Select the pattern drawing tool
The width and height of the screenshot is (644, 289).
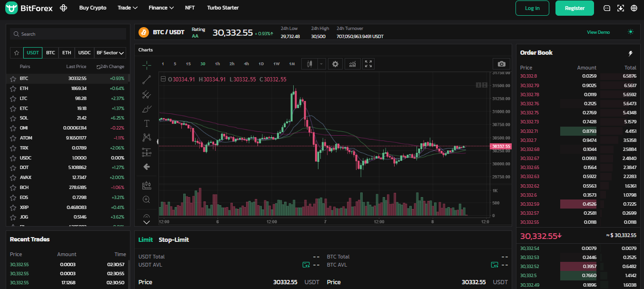point(147,138)
